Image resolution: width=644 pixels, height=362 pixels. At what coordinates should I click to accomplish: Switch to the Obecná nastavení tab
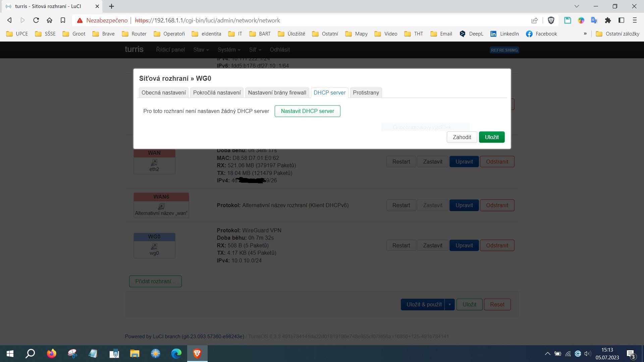(163, 93)
